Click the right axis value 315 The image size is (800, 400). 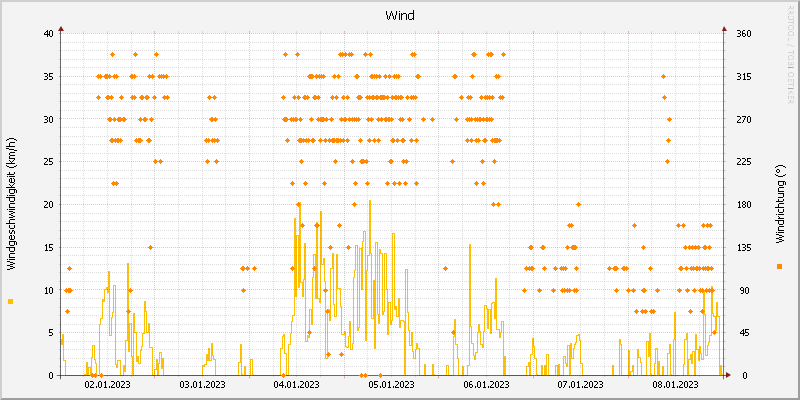(x=746, y=77)
